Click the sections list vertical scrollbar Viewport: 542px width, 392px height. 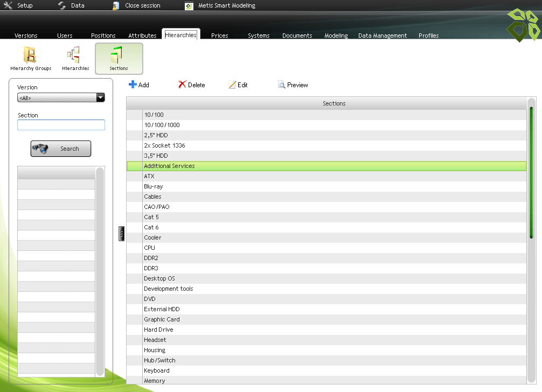point(531,172)
